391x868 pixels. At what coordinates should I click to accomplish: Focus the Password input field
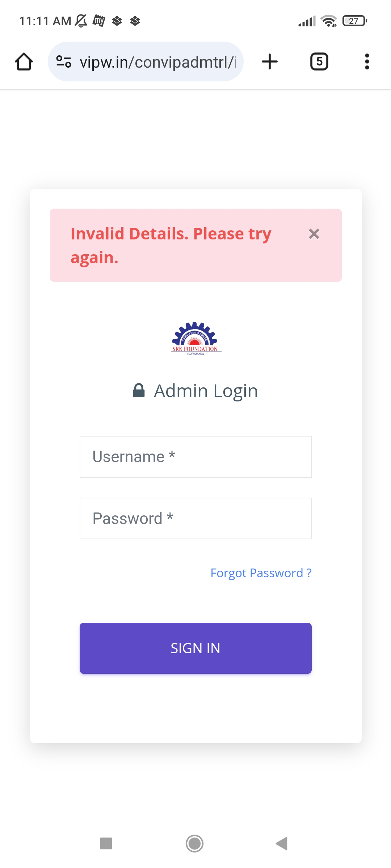[195, 519]
